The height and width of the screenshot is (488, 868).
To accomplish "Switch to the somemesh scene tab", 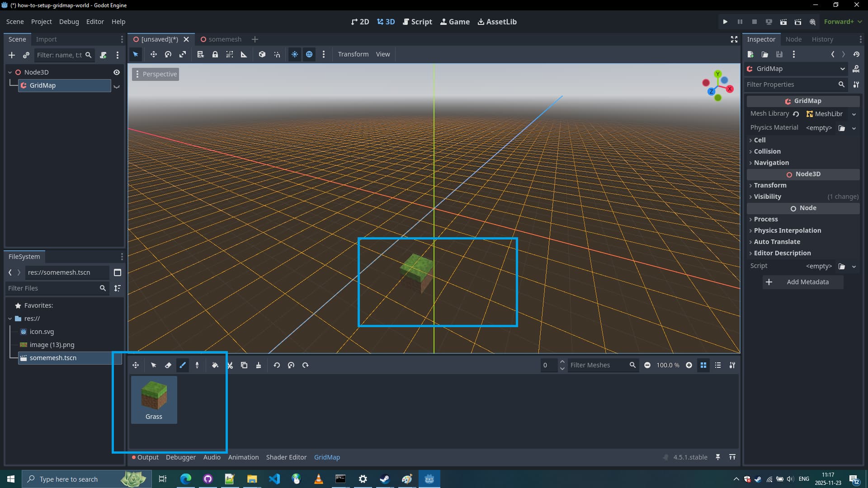I will coord(222,39).
